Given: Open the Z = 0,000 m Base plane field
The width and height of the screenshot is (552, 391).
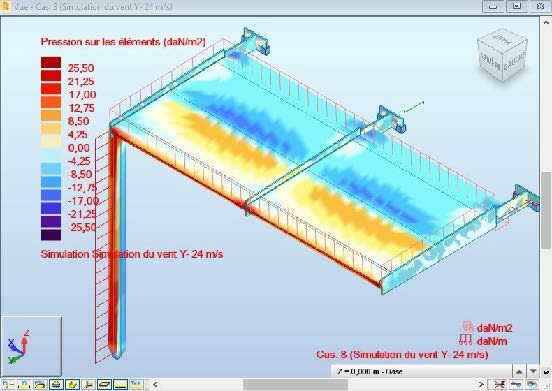Looking at the screenshot, I should (x=421, y=371).
